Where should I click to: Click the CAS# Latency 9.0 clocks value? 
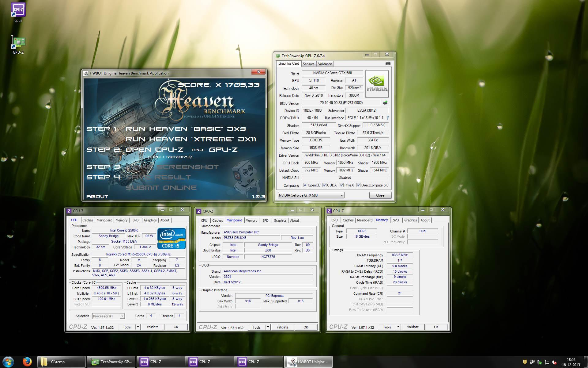(400, 266)
